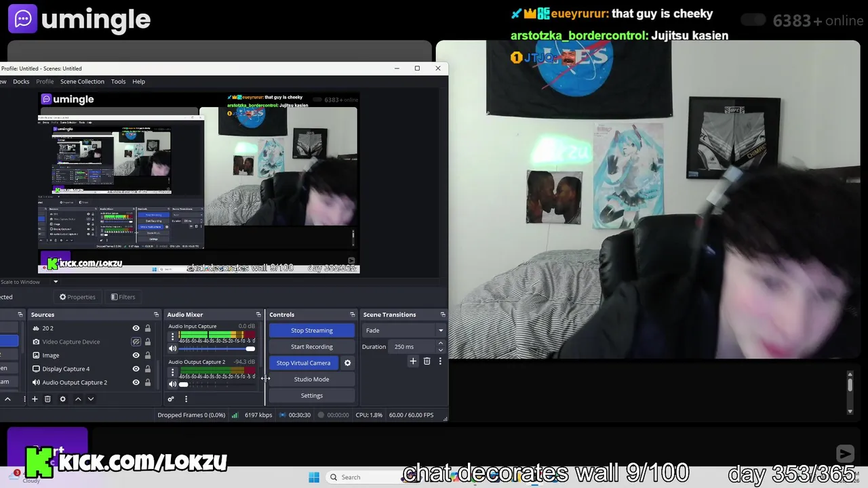Open the Docks menu

(x=21, y=81)
